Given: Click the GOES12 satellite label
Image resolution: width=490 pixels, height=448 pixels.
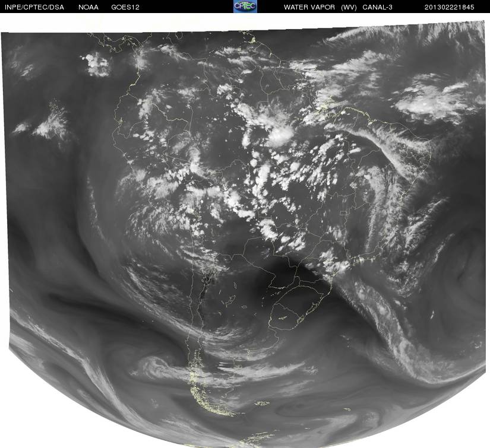Looking at the screenshot, I should click(125, 7).
